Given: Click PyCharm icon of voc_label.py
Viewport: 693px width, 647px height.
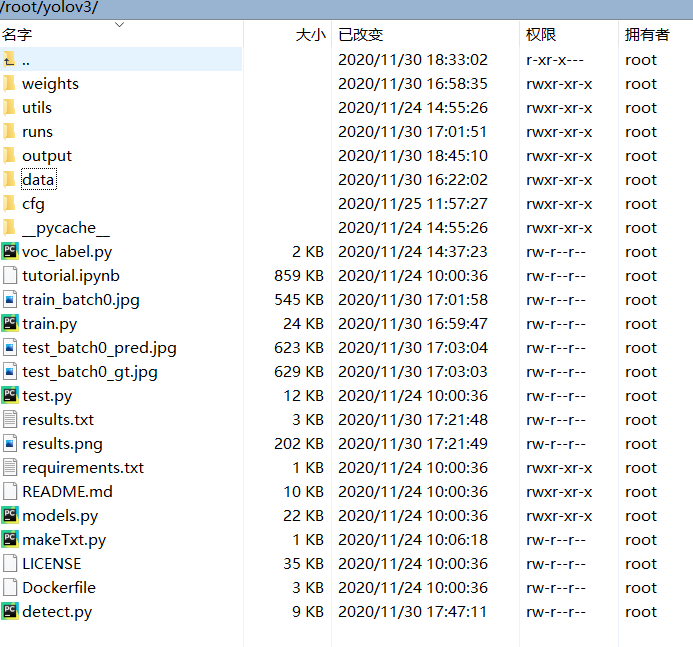Looking at the screenshot, I should (x=10, y=251).
